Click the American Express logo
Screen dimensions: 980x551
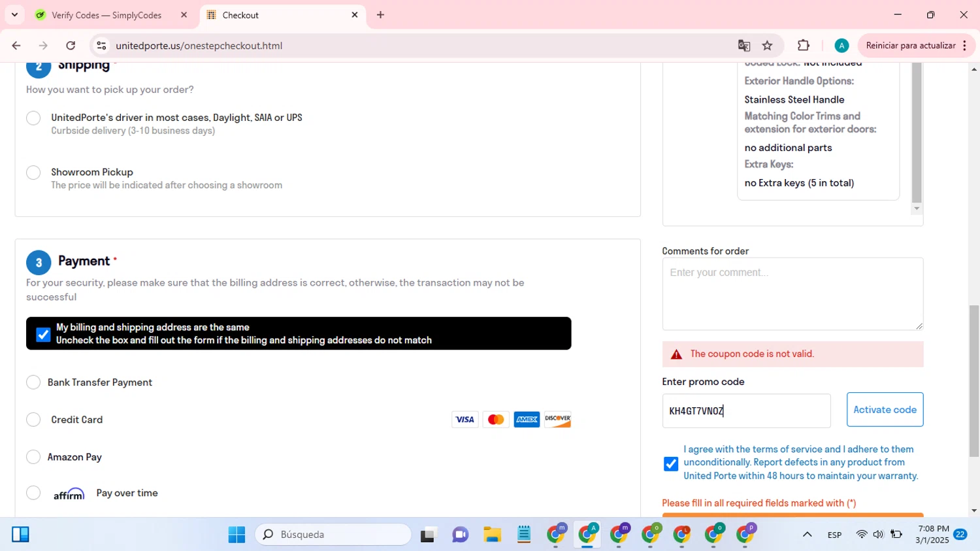[x=527, y=420]
